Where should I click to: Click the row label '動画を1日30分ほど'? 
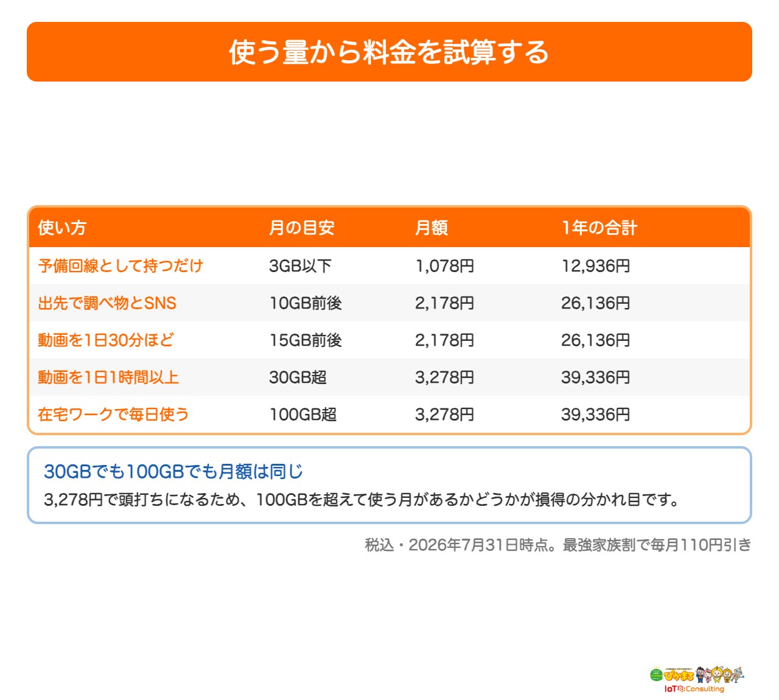click(106, 340)
